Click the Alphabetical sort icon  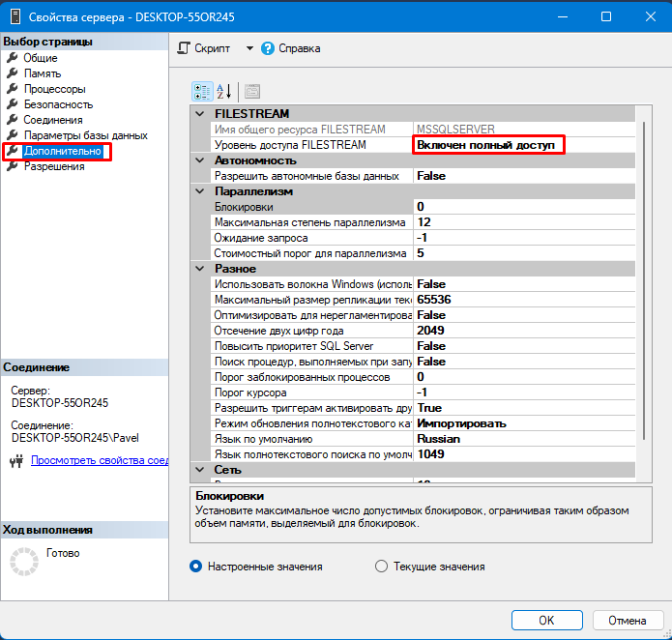point(224,92)
